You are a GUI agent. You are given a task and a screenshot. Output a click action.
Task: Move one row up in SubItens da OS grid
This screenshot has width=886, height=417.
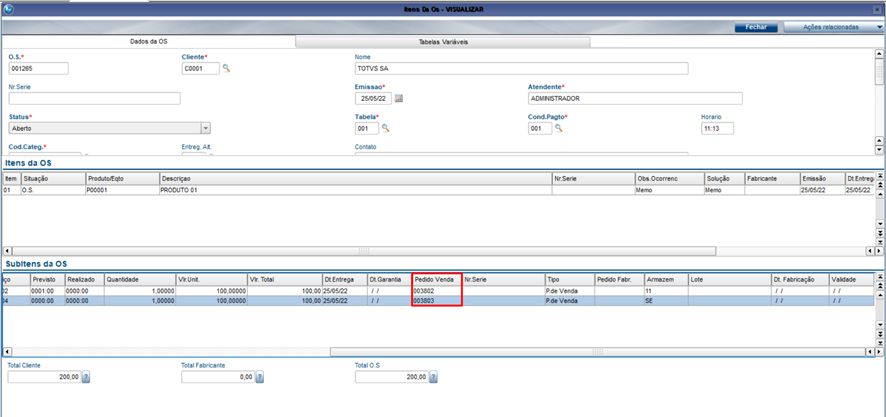click(x=879, y=295)
